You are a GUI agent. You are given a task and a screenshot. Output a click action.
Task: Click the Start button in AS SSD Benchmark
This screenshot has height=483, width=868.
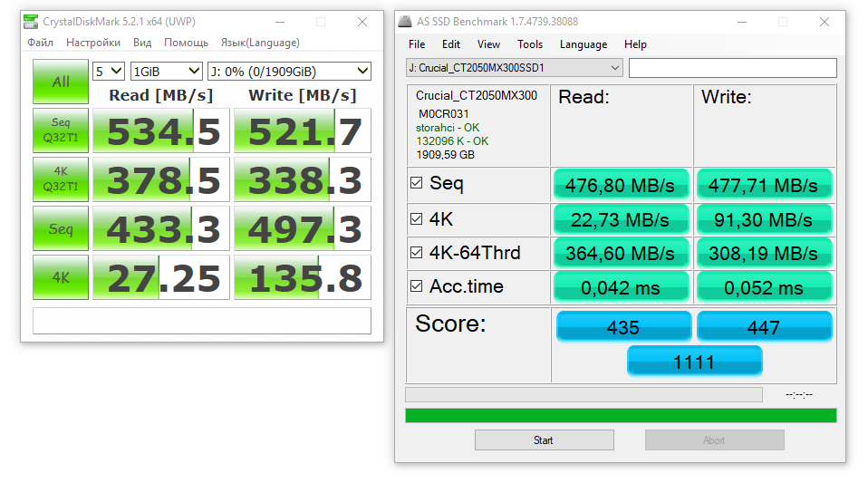545,440
